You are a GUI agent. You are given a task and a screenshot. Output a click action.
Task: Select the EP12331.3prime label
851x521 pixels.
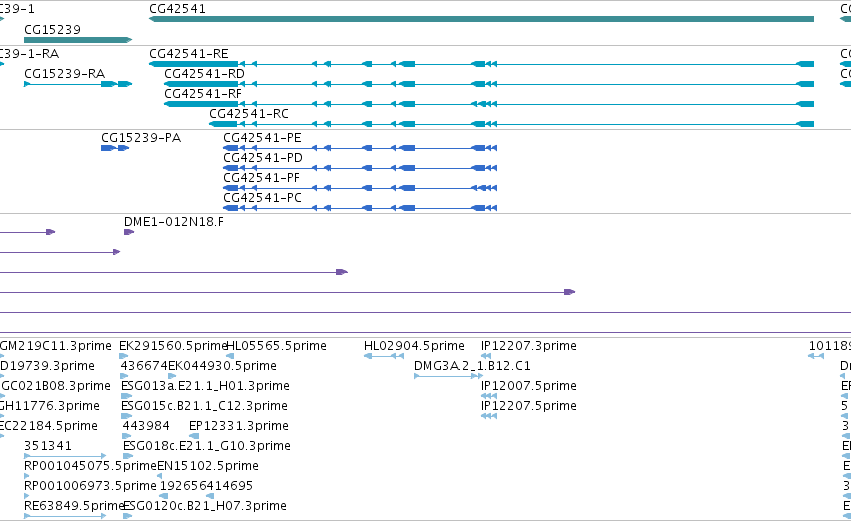tap(239, 427)
